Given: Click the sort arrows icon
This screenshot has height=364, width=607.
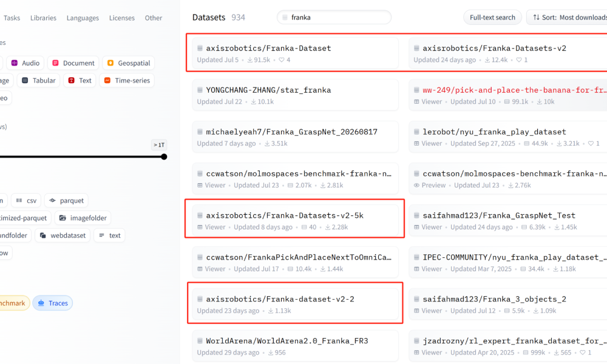Looking at the screenshot, I should [x=536, y=18].
